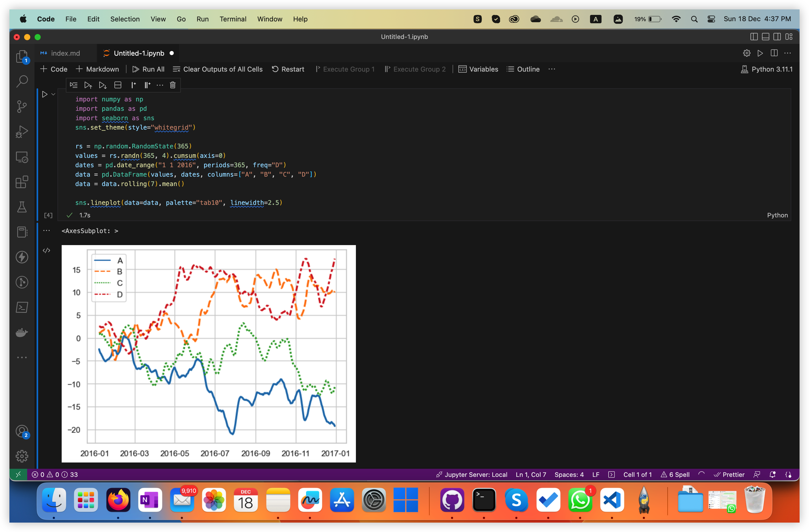Open the Terminal menu
Viewport: 809px width, 532px height.
click(233, 19)
